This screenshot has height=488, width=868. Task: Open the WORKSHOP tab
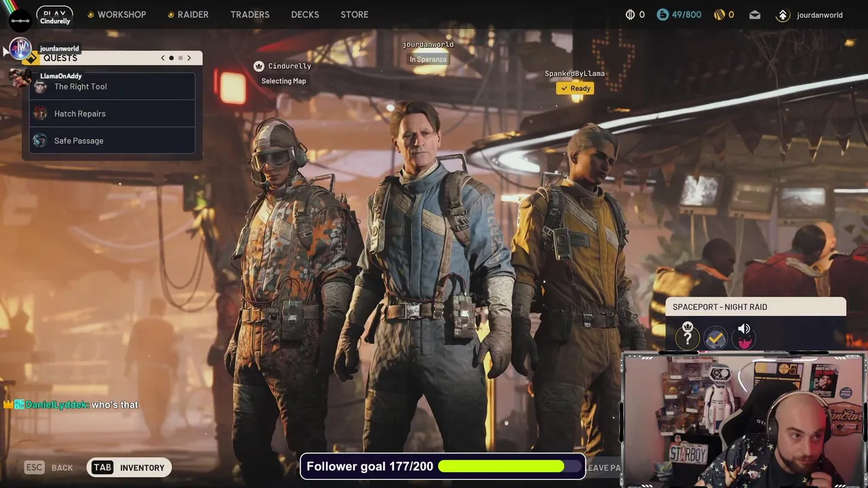[117, 14]
